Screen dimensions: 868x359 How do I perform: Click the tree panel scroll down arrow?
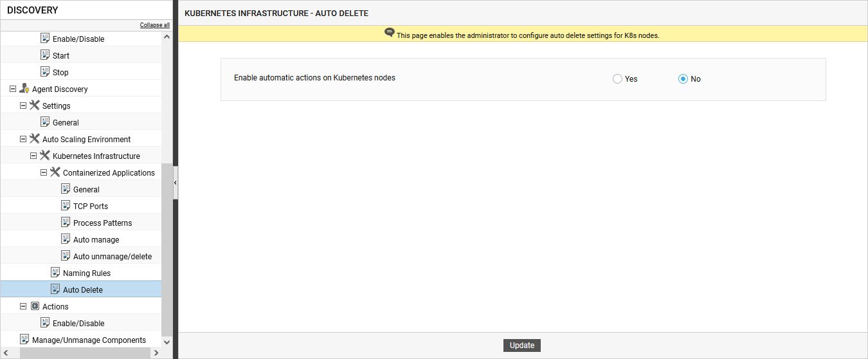coord(167,342)
